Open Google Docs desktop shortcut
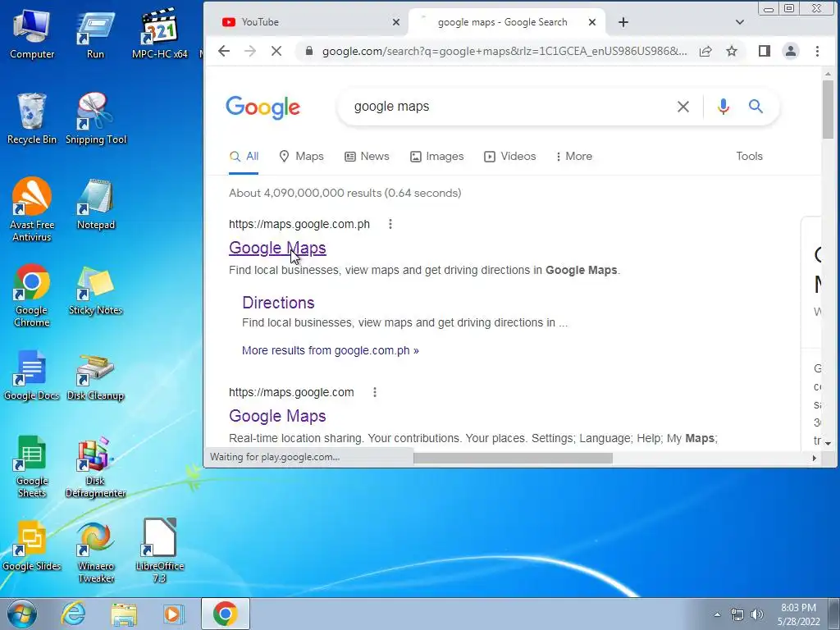 click(x=32, y=376)
